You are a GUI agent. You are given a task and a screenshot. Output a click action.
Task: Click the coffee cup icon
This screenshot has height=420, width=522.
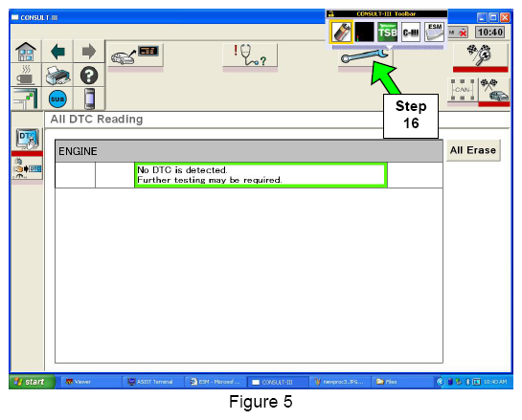click(26, 76)
